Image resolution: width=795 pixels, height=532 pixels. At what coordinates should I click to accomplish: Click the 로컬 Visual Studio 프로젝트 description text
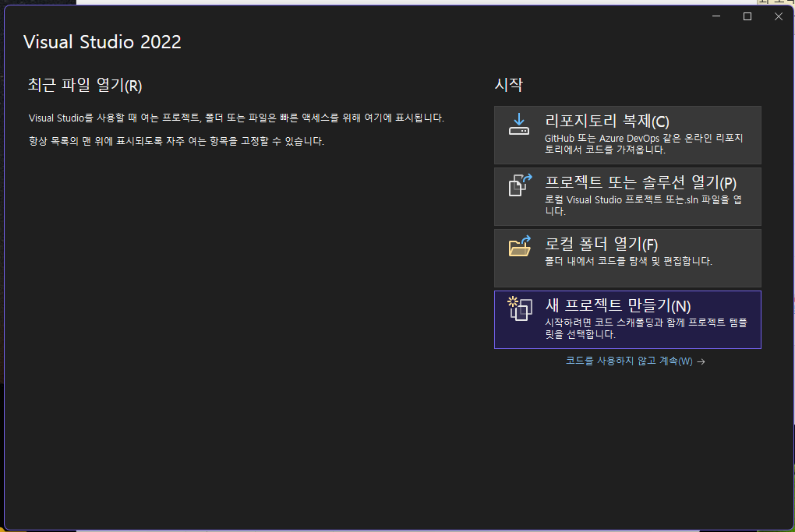pyautogui.click(x=643, y=205)
